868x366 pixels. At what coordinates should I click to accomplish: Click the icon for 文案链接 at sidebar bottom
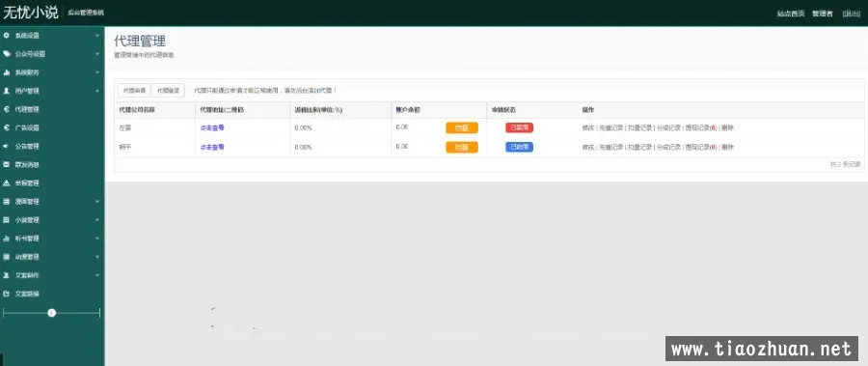(7, 294)
